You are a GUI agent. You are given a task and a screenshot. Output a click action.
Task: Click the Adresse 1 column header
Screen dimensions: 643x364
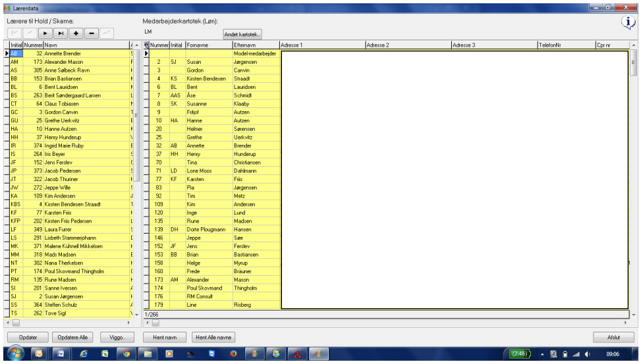322,45
